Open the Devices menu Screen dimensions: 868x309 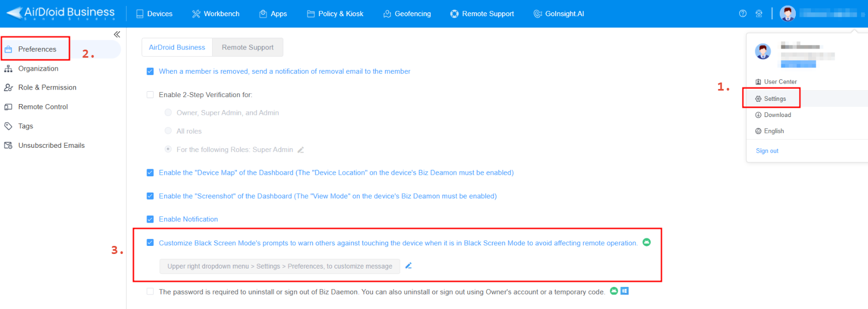pos(154,13)
